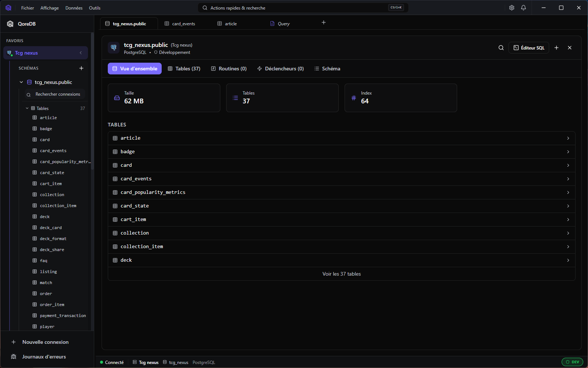Image resolution: width=588 pixels, height=368 pixels.
Task: Collapse the Tcg nexus favorite chevron
Action: 81,53
